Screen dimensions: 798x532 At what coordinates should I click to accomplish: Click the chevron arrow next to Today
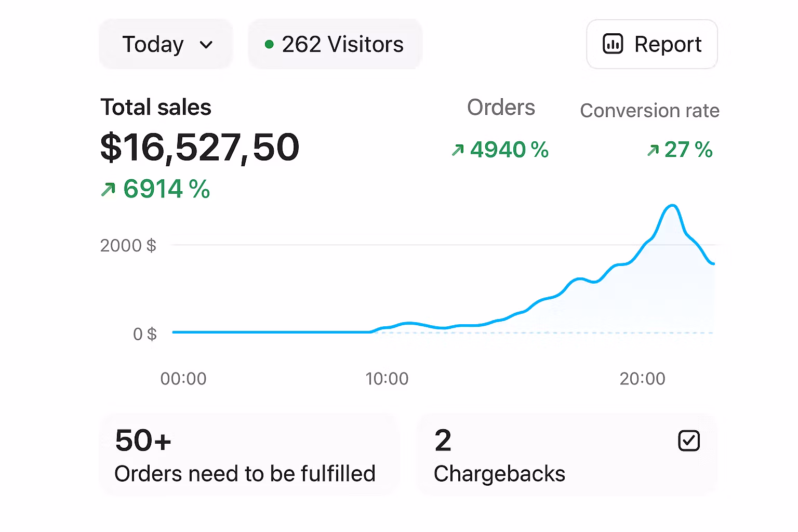click(x=206, y=45)
